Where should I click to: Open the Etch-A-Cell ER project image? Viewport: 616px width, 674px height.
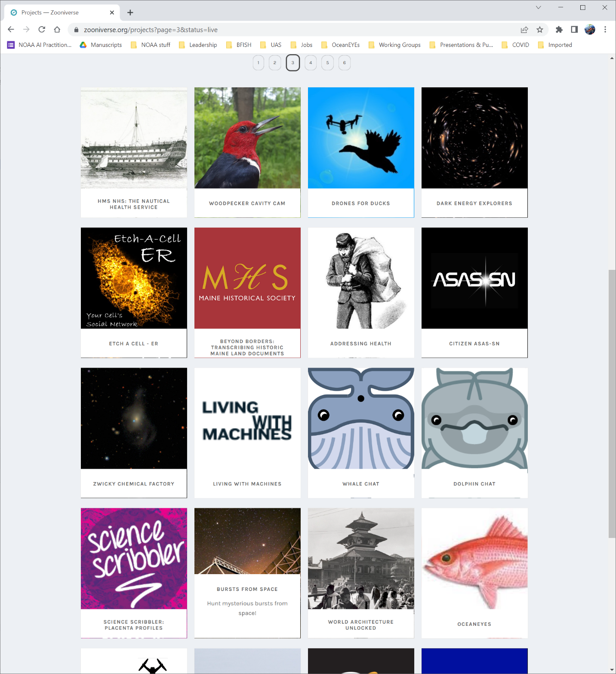pyautogui.click(x=134, y=278)
